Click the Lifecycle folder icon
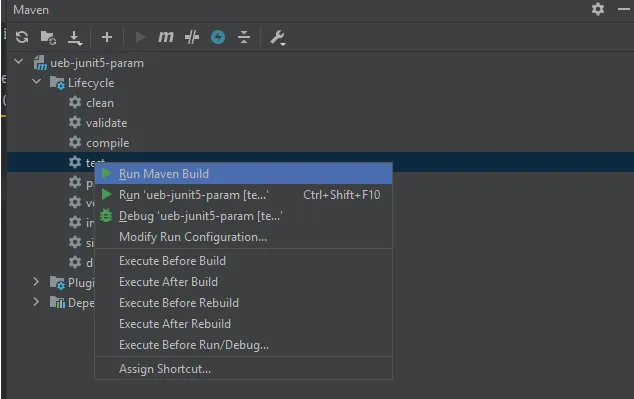 (x=57, y=83)
